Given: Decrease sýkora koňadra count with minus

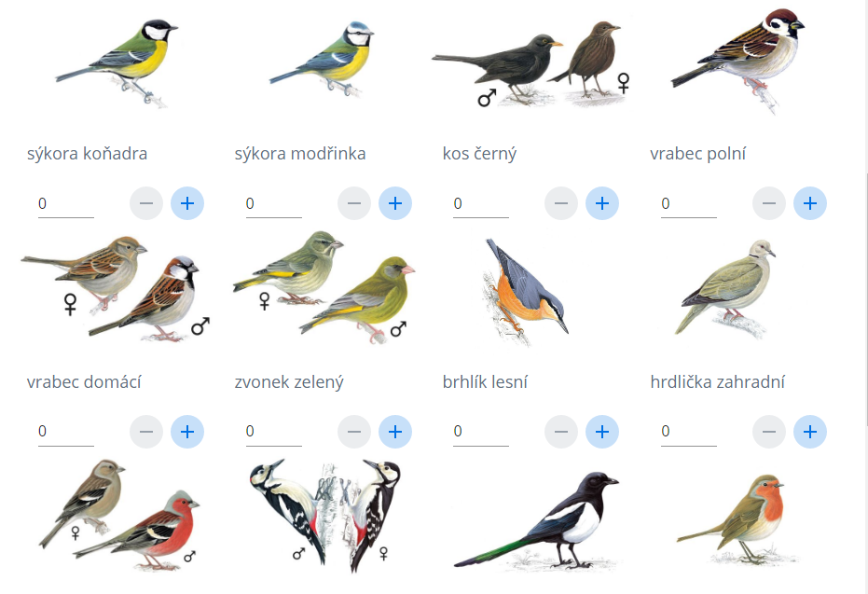Looking at the screenshot, I should point(146,203).
